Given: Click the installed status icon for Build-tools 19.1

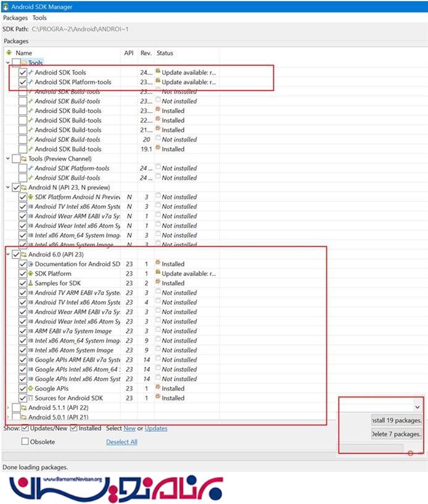Looking at the screenshot, I should (158, 148).
